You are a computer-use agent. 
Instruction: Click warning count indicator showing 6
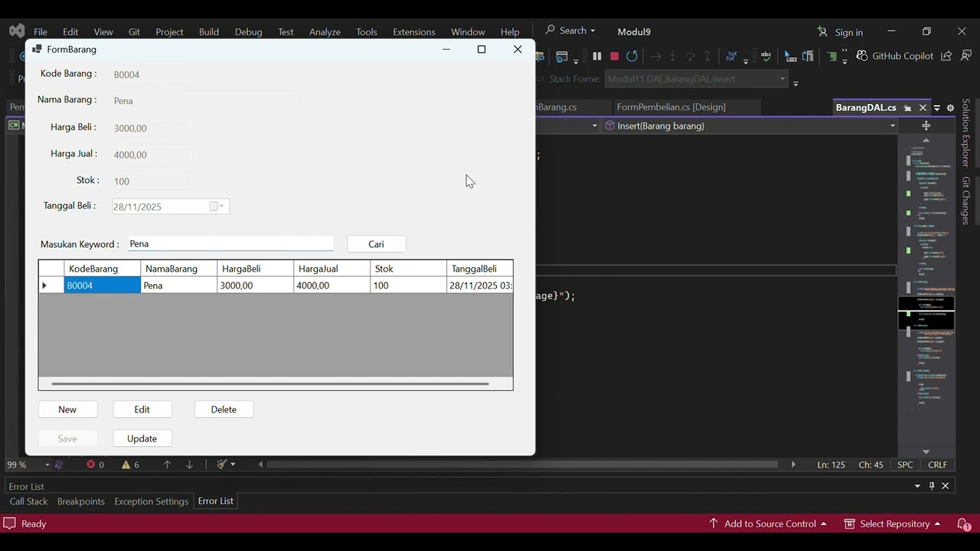coord(131,465)
